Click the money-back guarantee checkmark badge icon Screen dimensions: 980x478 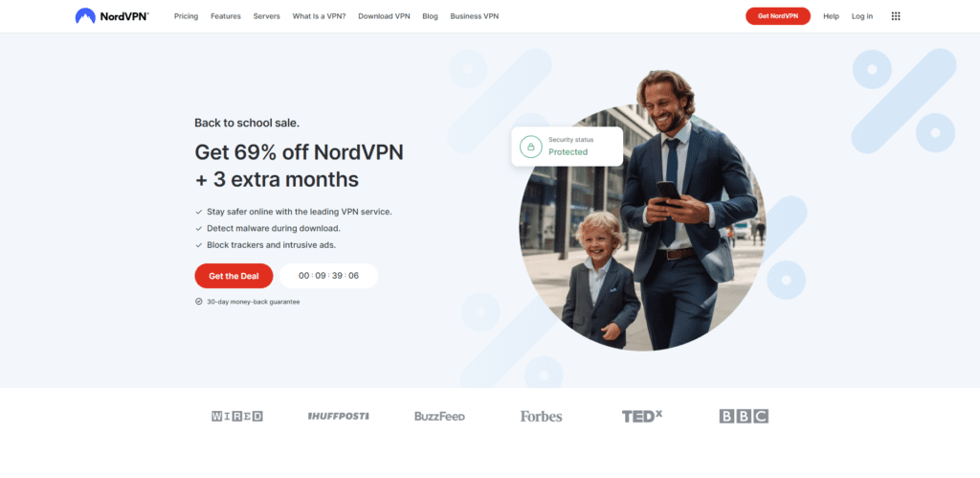click(x=199, y=302)
